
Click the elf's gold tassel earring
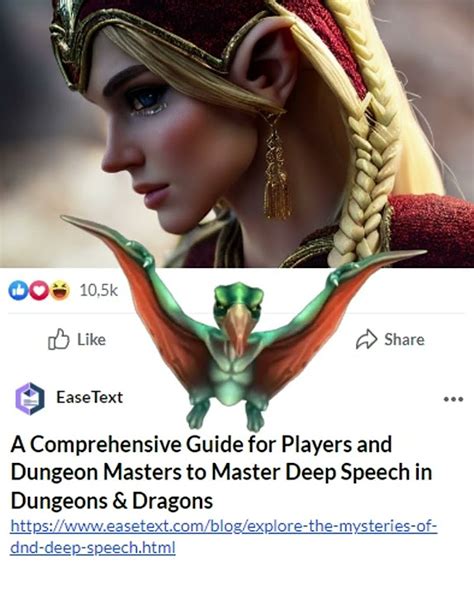(276, 167)
